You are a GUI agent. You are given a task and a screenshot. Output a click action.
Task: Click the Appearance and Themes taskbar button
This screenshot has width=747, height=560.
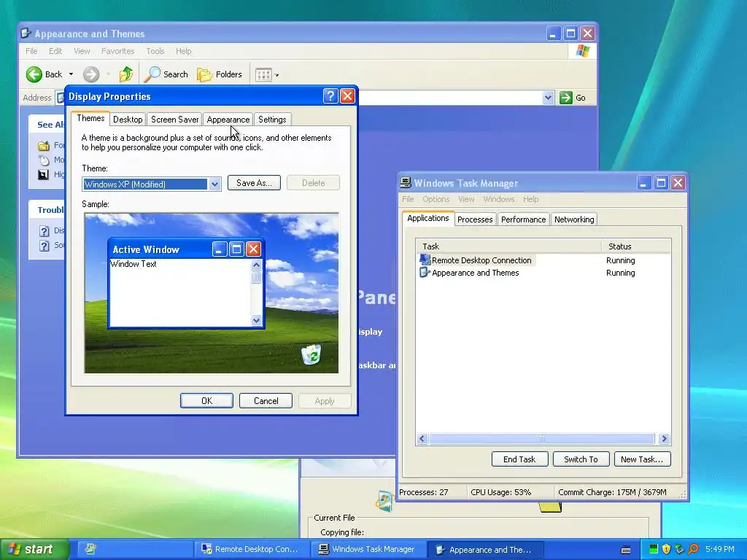[x=486, y=550]
